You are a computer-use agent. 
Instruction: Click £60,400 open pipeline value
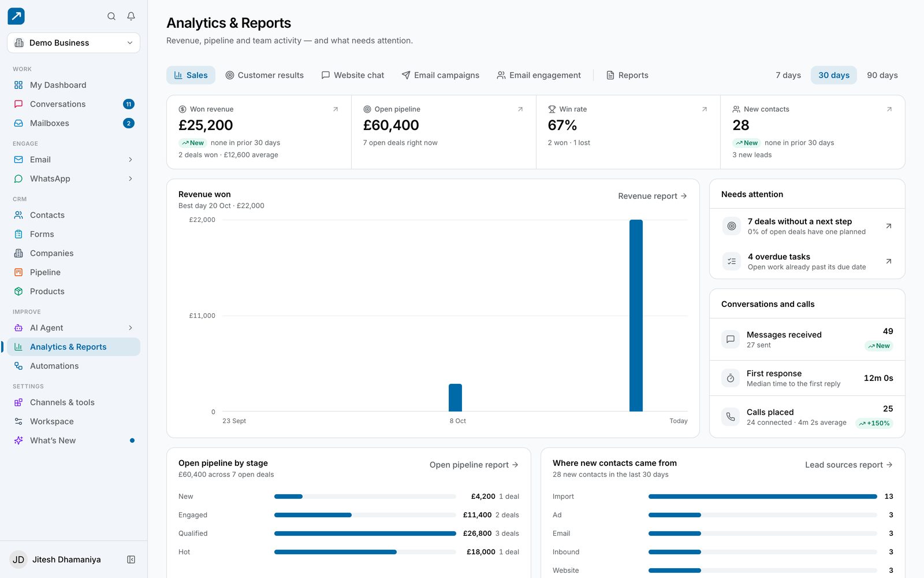[391, 125]
